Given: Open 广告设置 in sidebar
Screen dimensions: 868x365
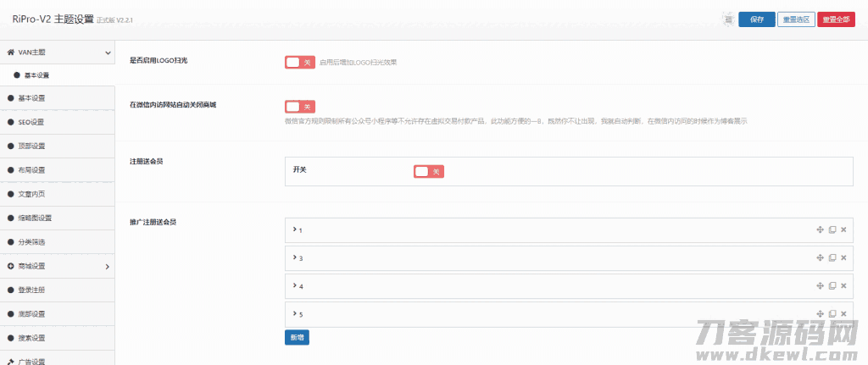Looking at the screenshot, I should [x=58, y=359].
